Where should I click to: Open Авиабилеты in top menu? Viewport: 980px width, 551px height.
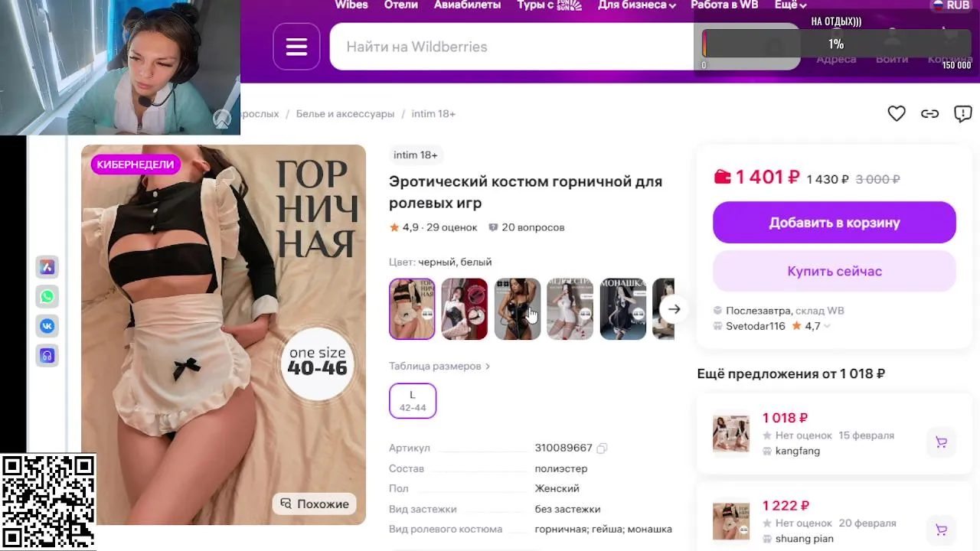click(467, 5)
